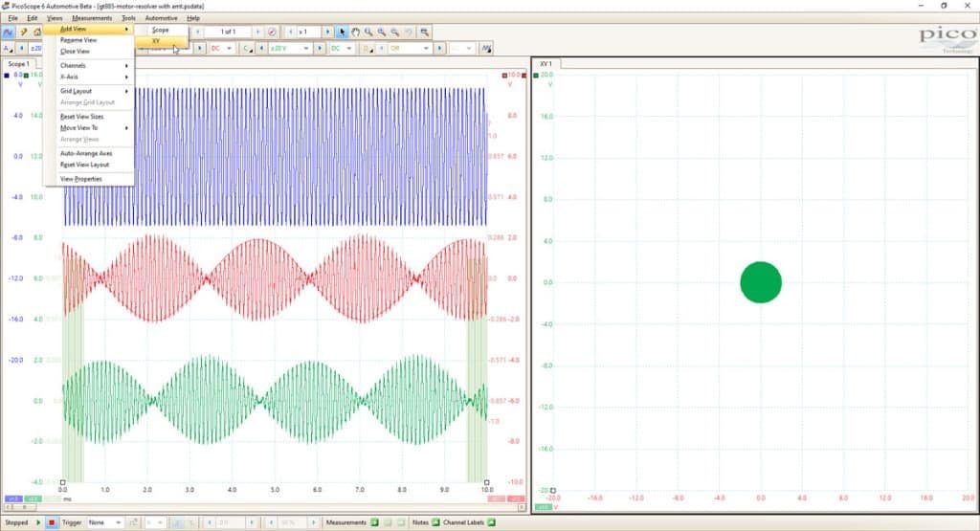Click the blue Channel A axis color square

tap(7, 75)
